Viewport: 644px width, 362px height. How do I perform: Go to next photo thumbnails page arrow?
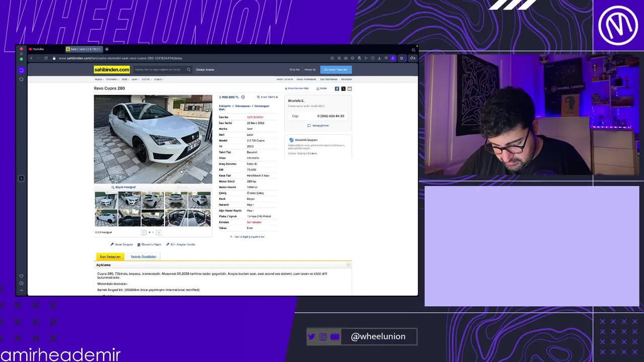tap(158, 232)
